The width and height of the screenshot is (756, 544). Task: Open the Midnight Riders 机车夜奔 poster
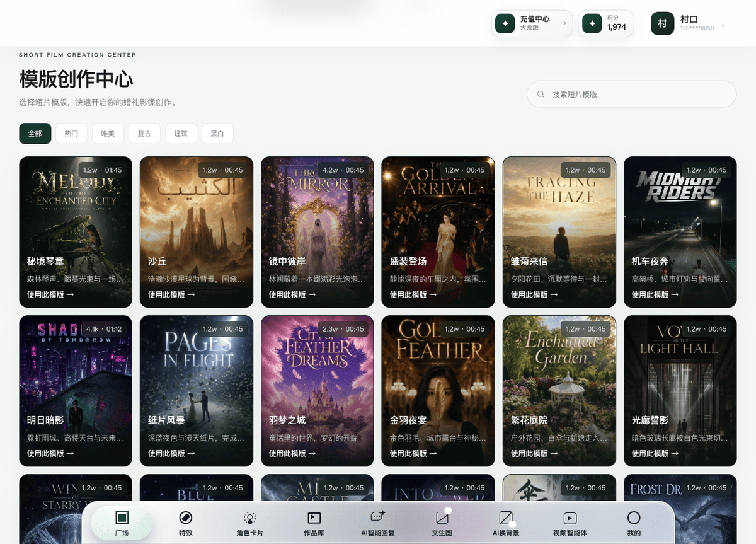click(x=680, y=232)
